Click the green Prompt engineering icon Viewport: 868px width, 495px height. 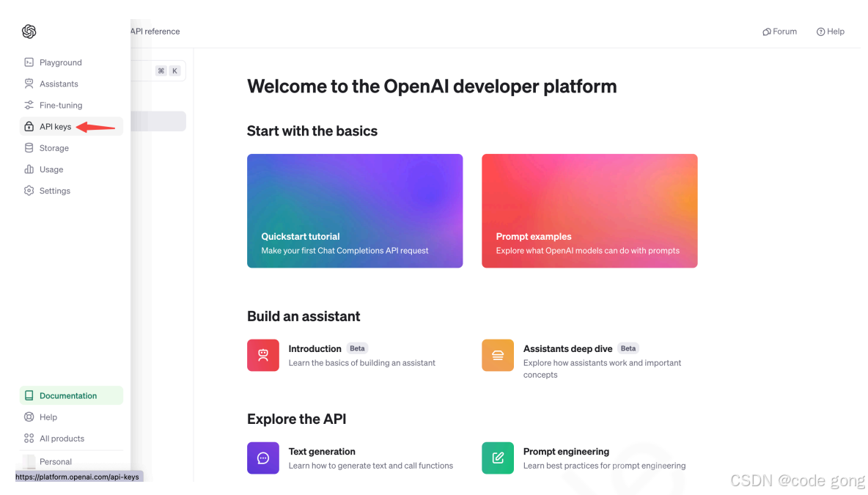pyautogui.click(x=498, y=458)
